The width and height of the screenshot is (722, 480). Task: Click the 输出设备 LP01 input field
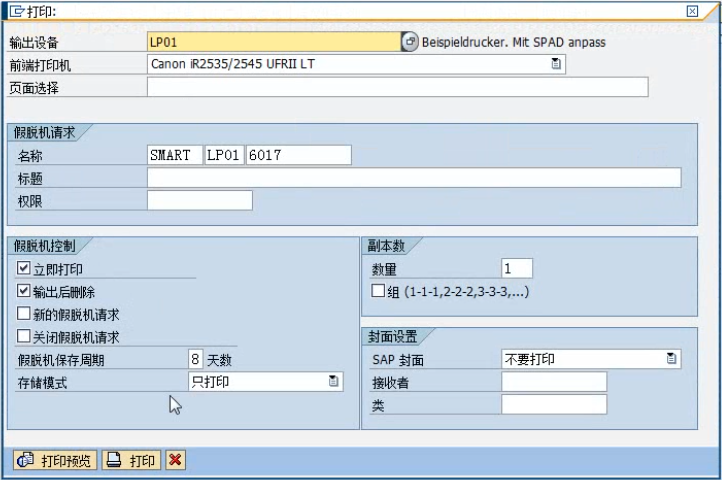[273, 42]
